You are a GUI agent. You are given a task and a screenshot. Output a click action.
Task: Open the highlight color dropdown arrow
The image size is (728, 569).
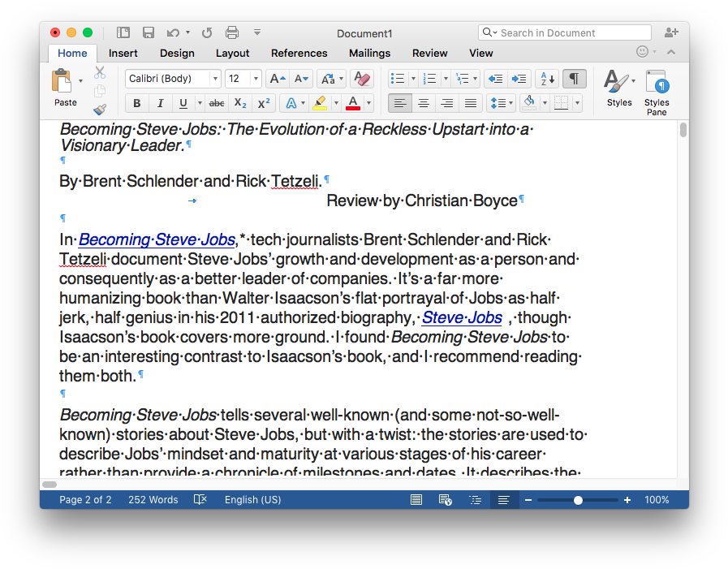[335, 103]
